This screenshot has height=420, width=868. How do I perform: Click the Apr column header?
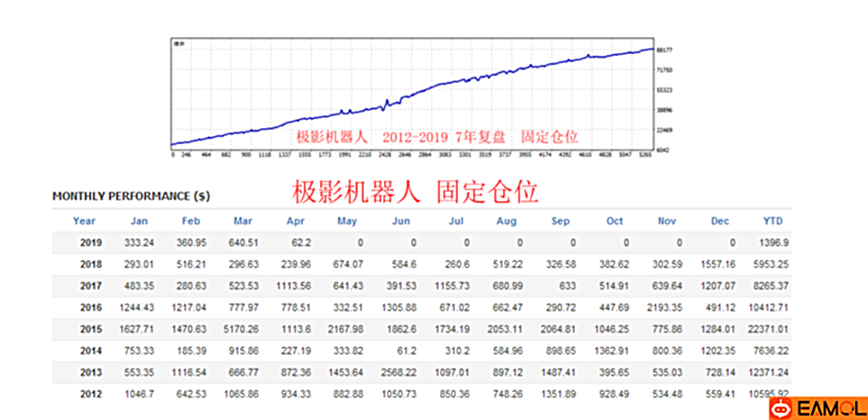[296, 222]
